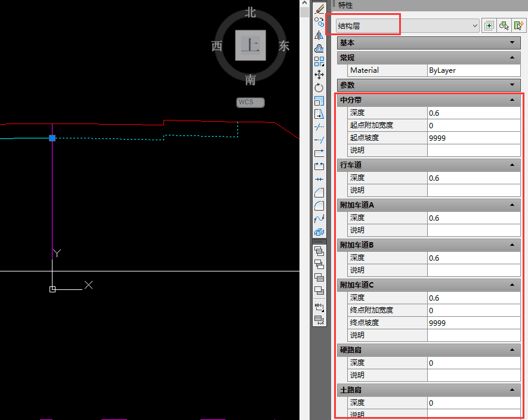Viewport: 528px width, 420px height.
Task: Collapse the 常规 section
Action: 512,58
